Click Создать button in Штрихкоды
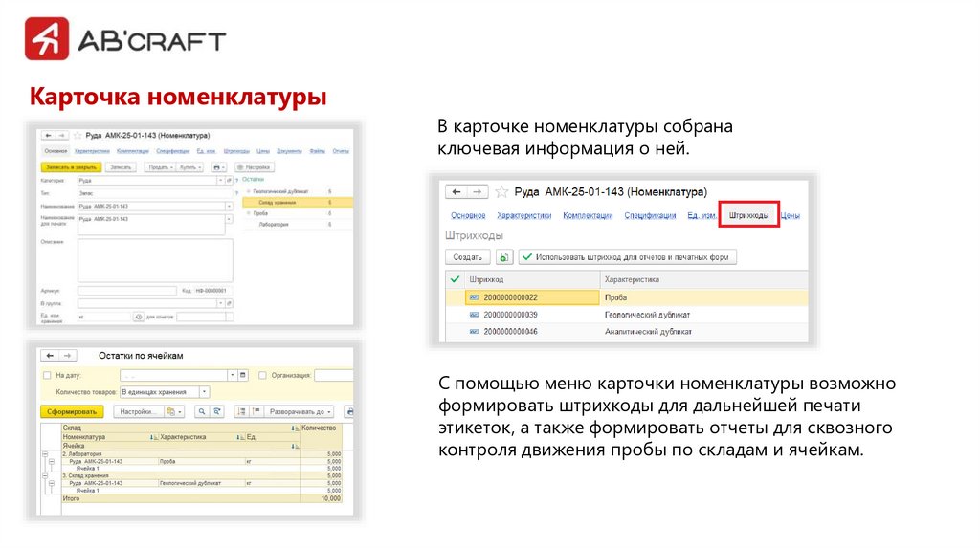 coord(467,257)
